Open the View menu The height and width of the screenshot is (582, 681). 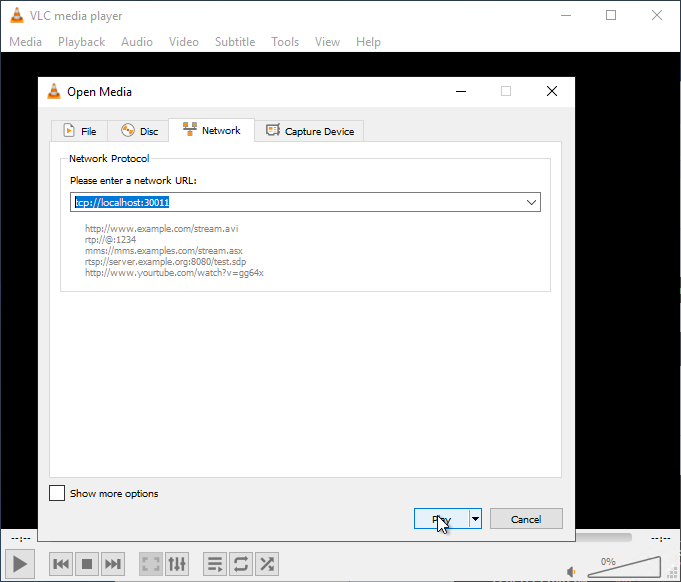point(327,42)
